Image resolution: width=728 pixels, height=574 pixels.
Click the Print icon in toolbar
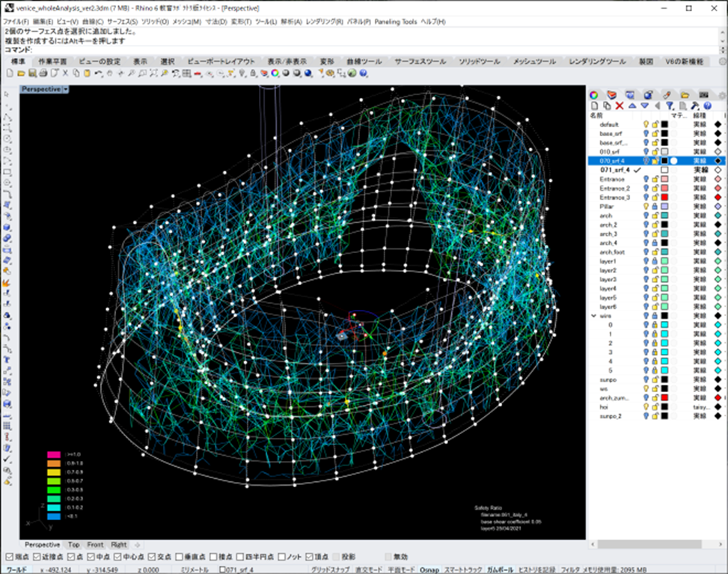click(43, 73)
